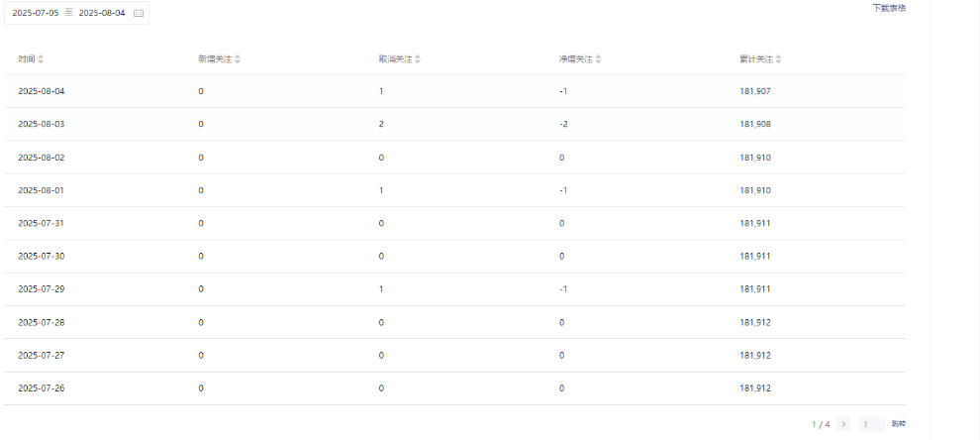The height and width of the screenshot is (440, 980).
Task: Go to next page arrow
Action: pyautogui.click(x=843, y=424)
